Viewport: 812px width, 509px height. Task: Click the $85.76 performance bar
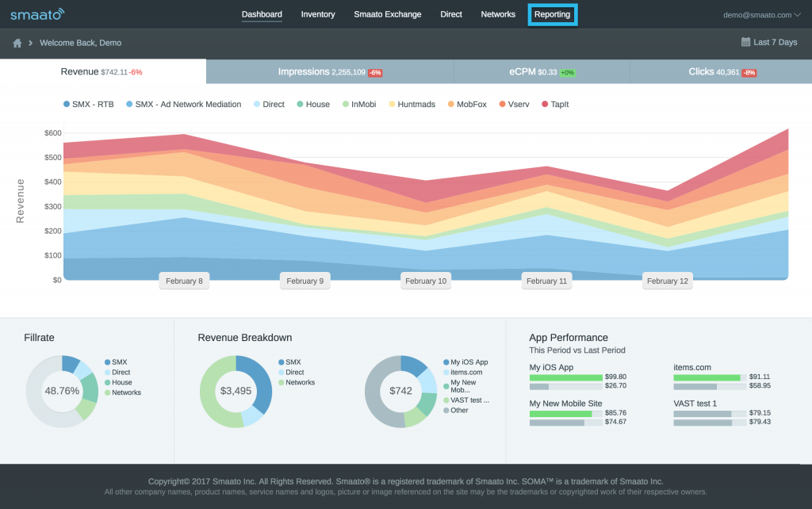pyautogui.click(x=566, y=414)
